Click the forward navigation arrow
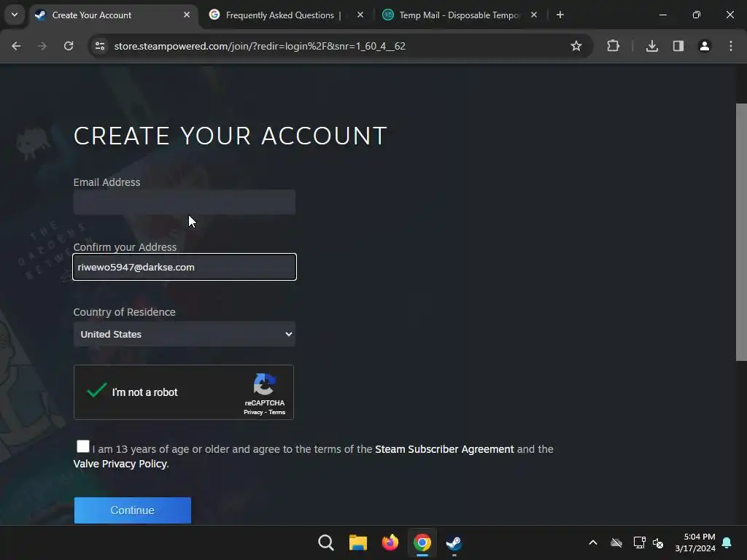747x560 pixels. click(42, 46)
